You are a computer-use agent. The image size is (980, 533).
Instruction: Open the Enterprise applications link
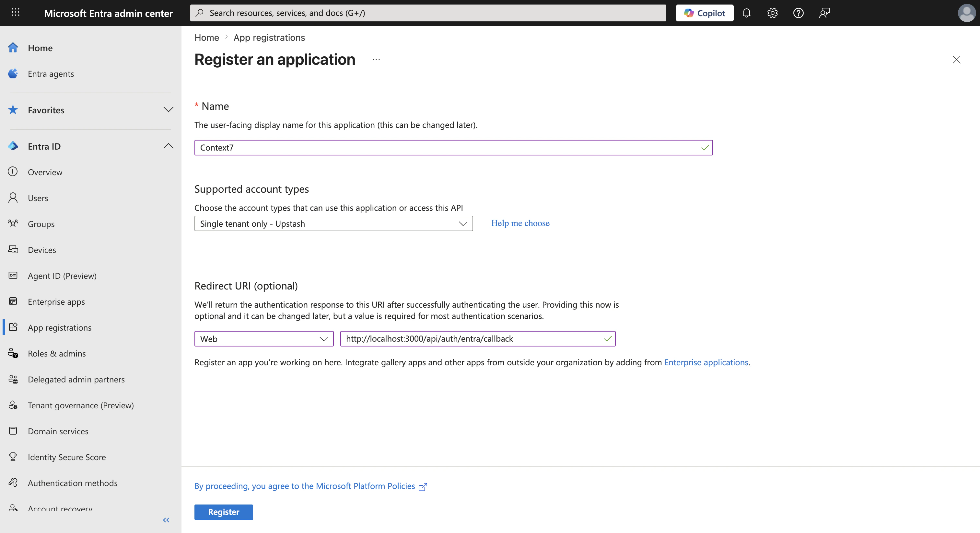706,362
